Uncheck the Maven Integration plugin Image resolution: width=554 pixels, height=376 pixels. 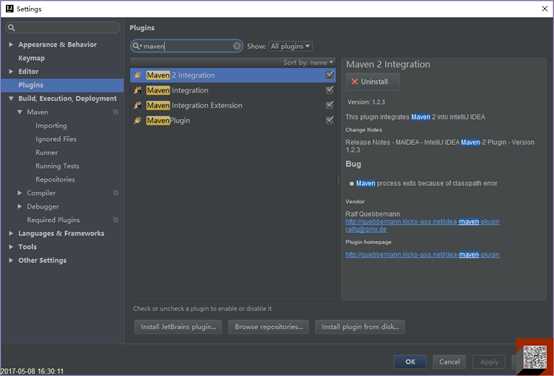(329, 90)
